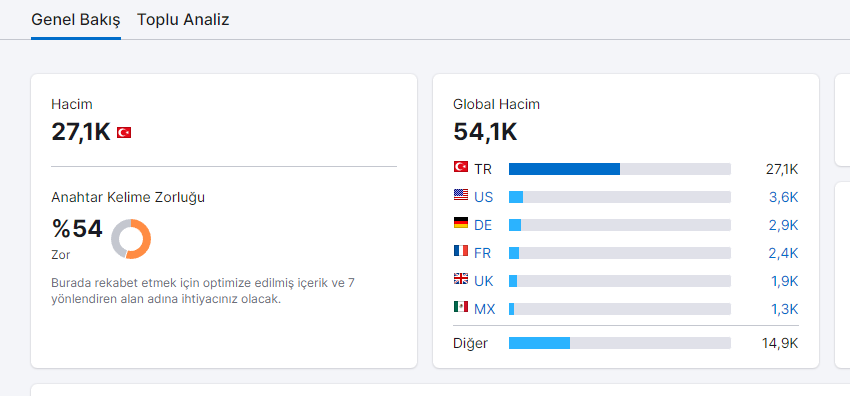Click the Diğer volume progress bar
Image resolution: width=850 pixels, height=396 pixels.
click(620, 343)
